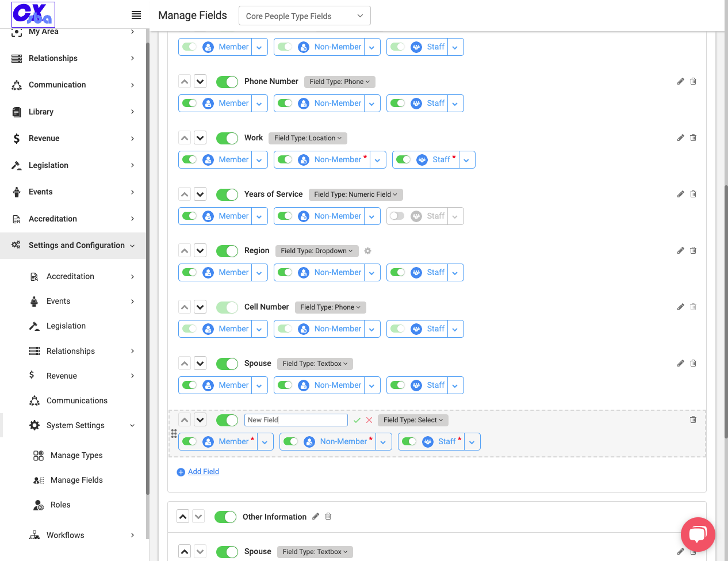Disable Non-Member toggle for New Field

click(290, 442)
